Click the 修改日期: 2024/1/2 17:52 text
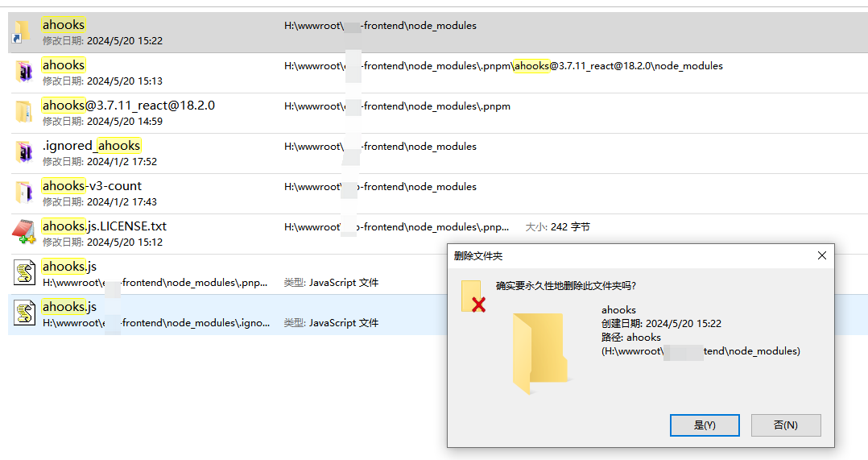868x460 pixels. click(x=100, y=162)
